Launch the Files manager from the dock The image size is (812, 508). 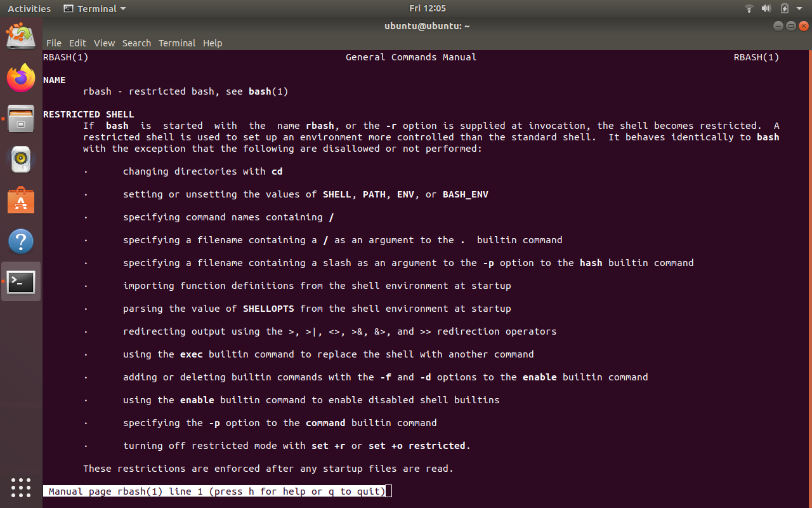21,119
